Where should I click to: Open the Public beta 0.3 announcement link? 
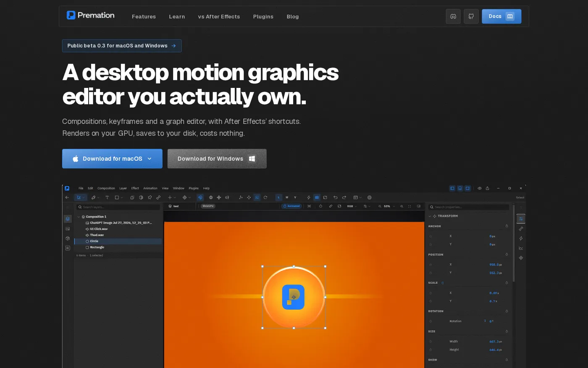pos(122,46)
